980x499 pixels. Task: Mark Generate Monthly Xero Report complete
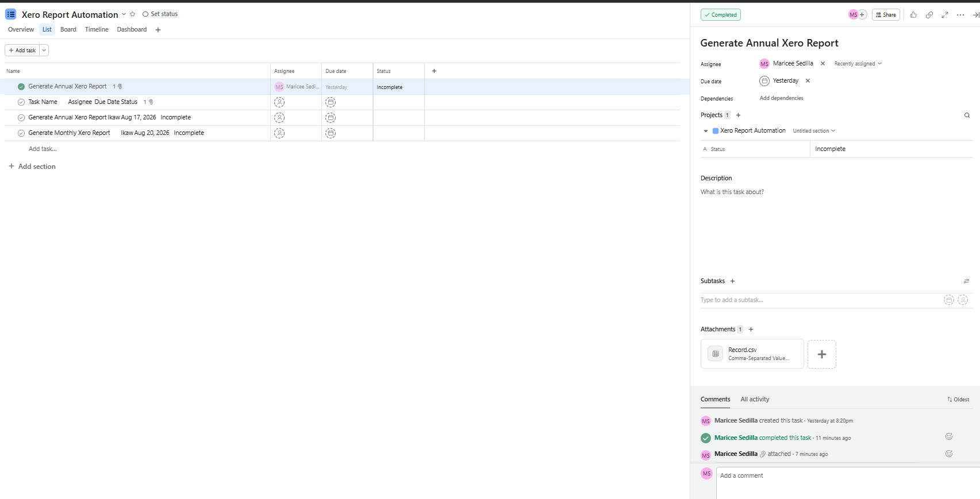click(x=21, y=133)
